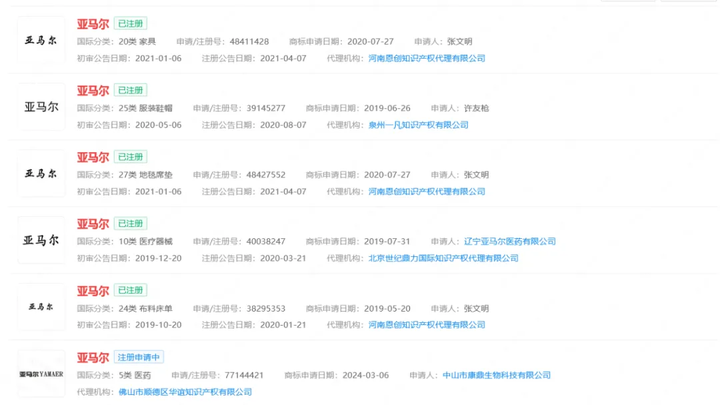Click application date 2019-07-31
Image resolution: width=720 pixels, height=405 pixels.
click(x=387, y=242)
